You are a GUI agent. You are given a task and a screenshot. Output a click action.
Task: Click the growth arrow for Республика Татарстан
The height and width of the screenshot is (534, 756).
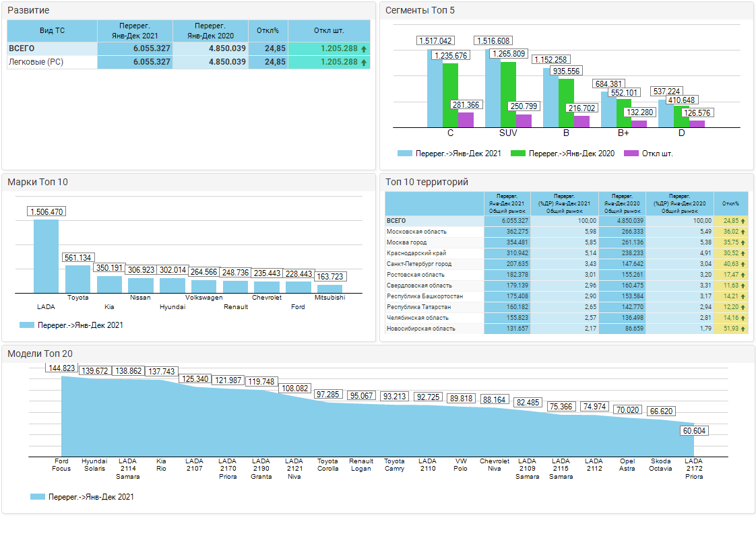(743, 307)
